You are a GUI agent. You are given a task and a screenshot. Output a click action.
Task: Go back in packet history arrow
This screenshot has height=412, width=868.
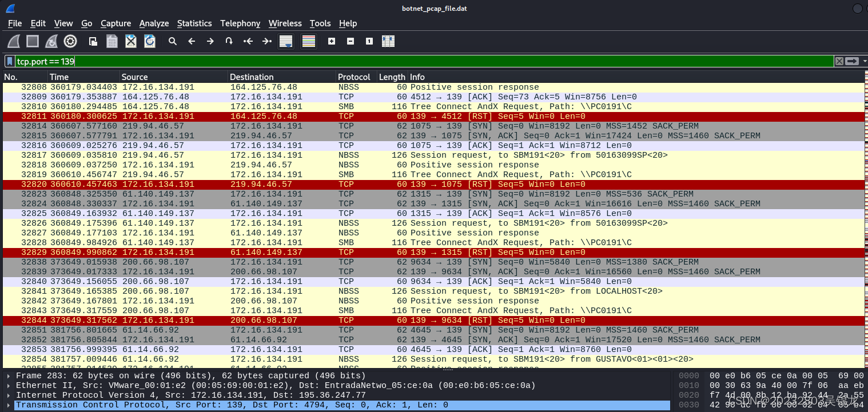point(192,41)
